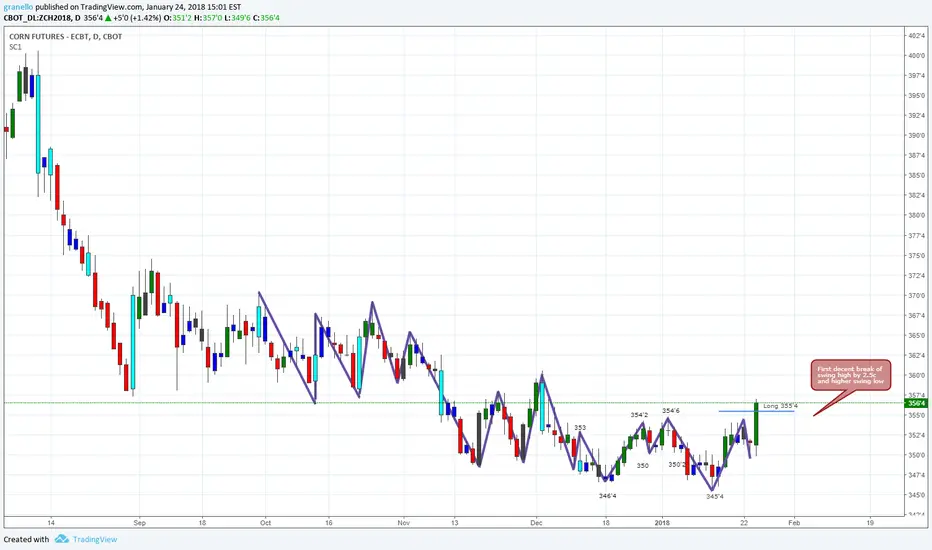Click the 400'0 price axis level
The height and width of the screenshot is (550, 932).
click(917, 56)
